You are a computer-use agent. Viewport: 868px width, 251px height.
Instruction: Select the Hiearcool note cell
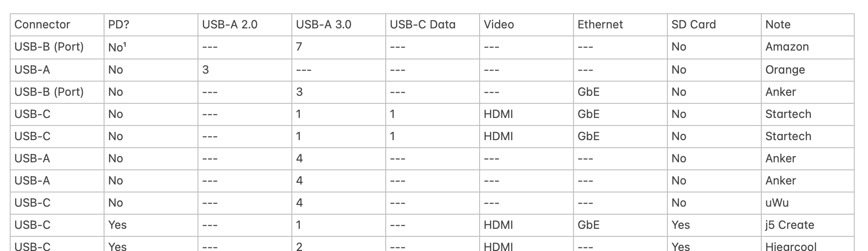coord(791,246)
